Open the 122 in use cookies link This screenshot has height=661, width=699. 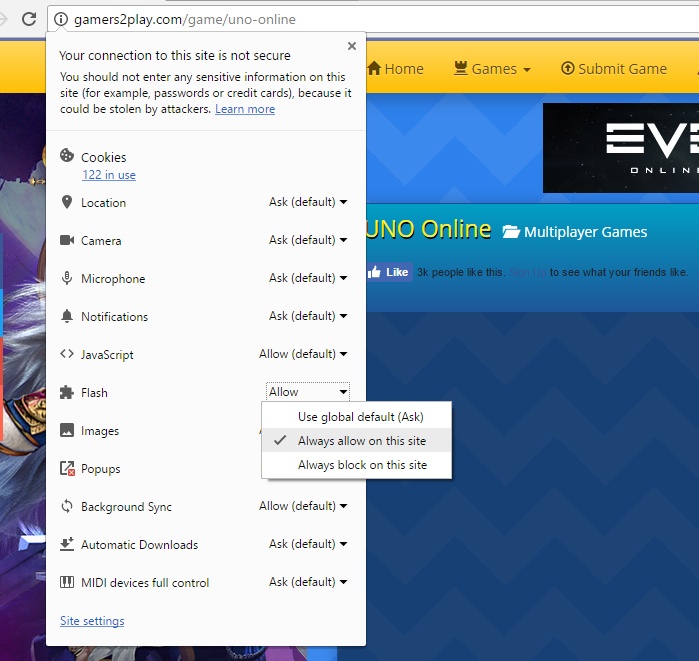[109, 175]
